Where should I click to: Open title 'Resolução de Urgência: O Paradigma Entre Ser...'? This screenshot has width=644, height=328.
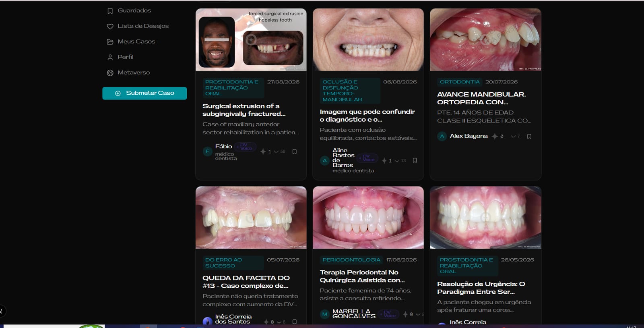pyautogui.click(x=481, y=288)
